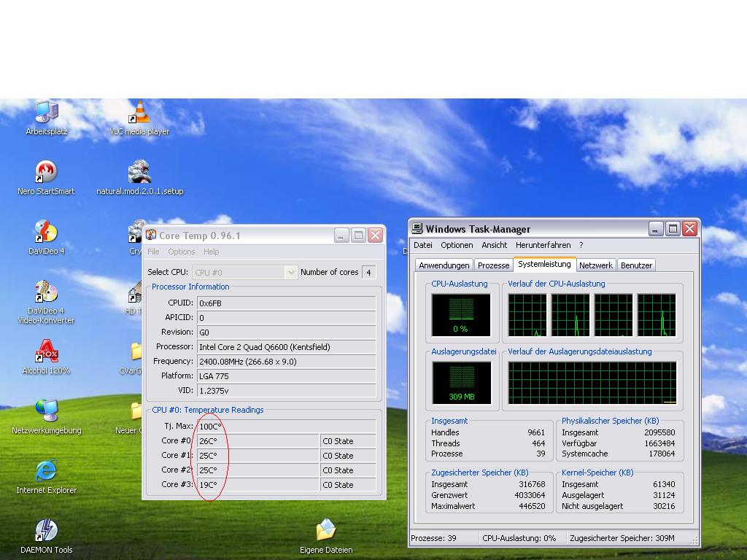This screenshot has height=560, width=747.
Task: Click the Number of cores field
Action: point(368,273)
